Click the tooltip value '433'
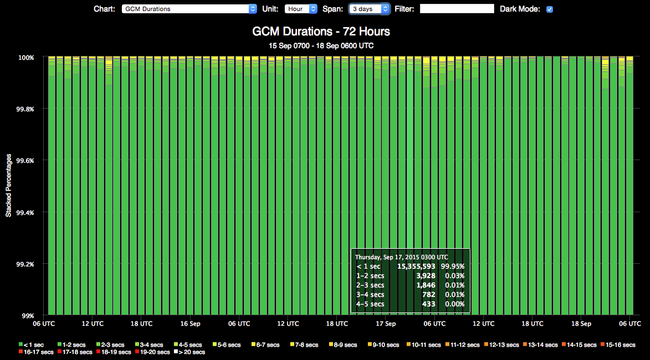The image size is (650, 360). 429,304
